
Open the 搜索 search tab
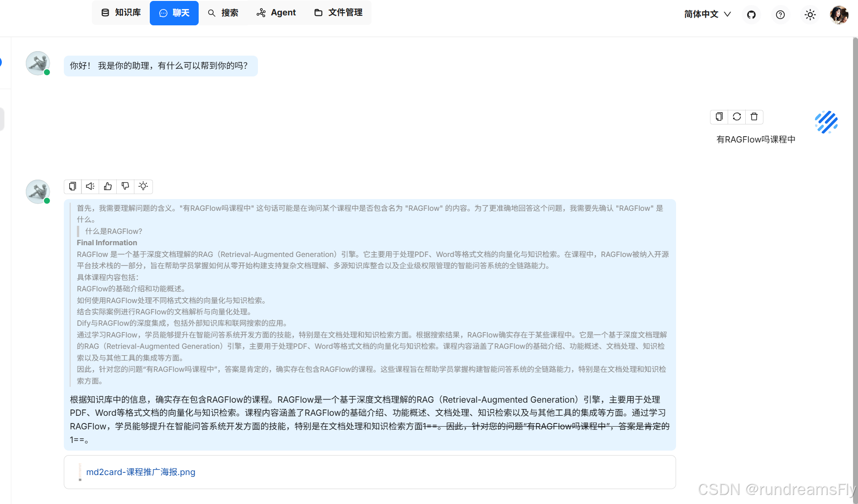[224, 13]
